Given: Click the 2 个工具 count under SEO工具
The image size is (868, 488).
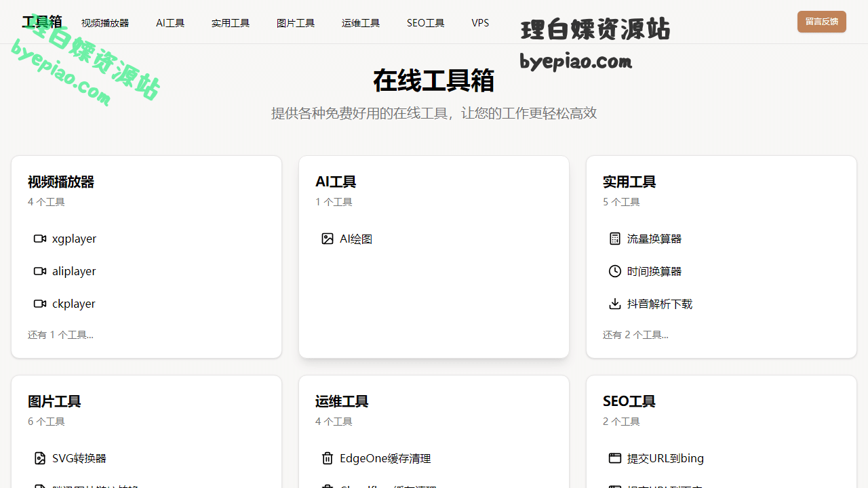Looking at the screenshot, I should 621,422.
